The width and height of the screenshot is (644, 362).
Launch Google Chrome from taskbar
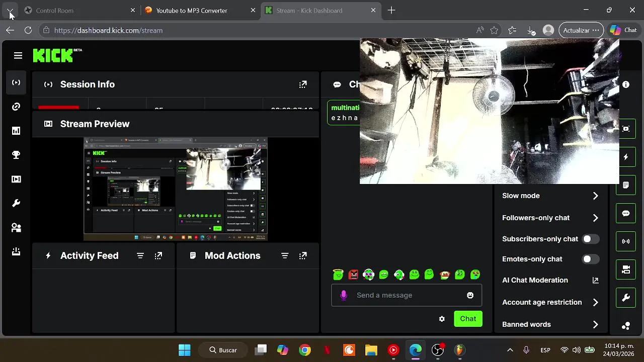305,350
